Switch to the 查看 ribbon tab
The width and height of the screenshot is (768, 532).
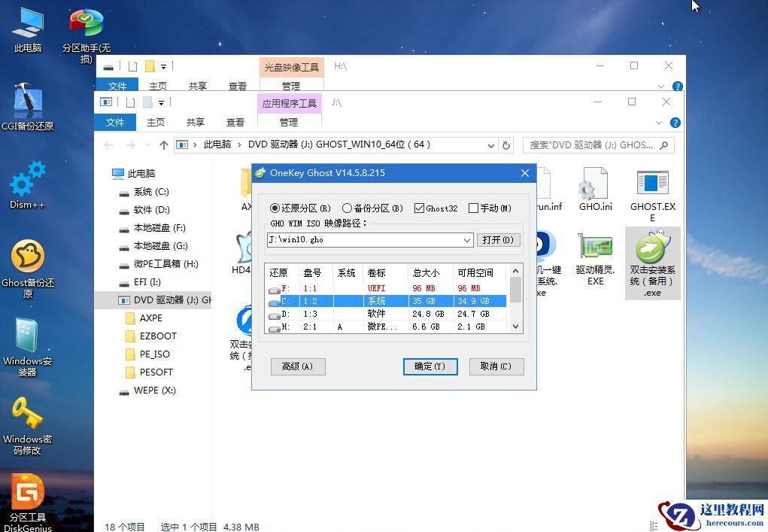235,121
